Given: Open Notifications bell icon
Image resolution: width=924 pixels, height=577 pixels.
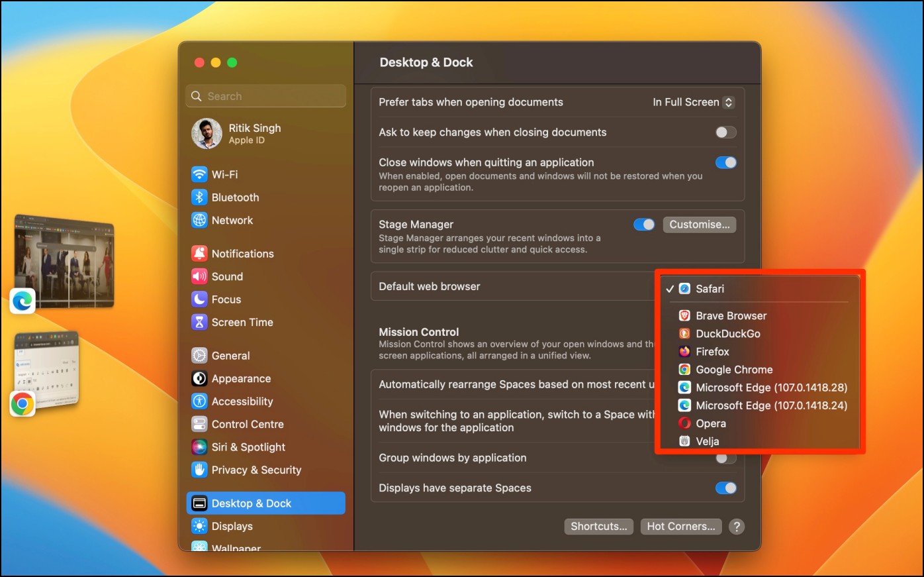Looking at the screenshot, I should [199, 254].
